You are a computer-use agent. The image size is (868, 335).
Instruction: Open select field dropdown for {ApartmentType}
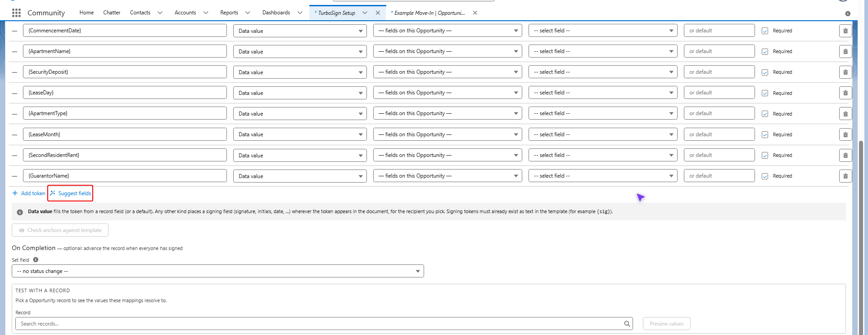click(x=603, y=113)
